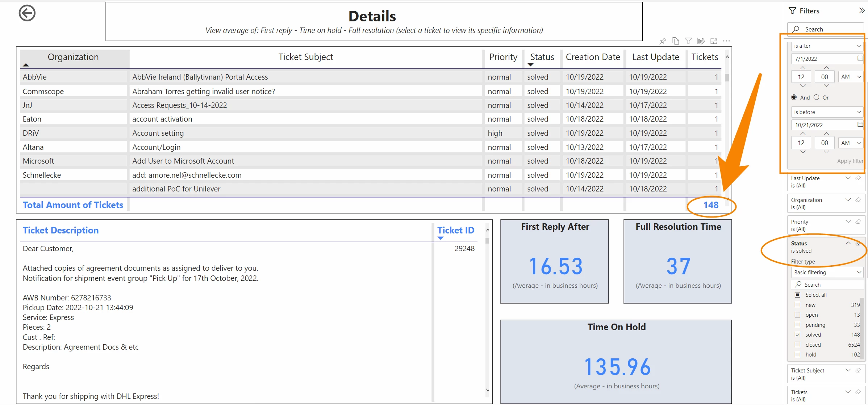Sort table by Creation Date column header
868x405 pixels.
(593, 57)
